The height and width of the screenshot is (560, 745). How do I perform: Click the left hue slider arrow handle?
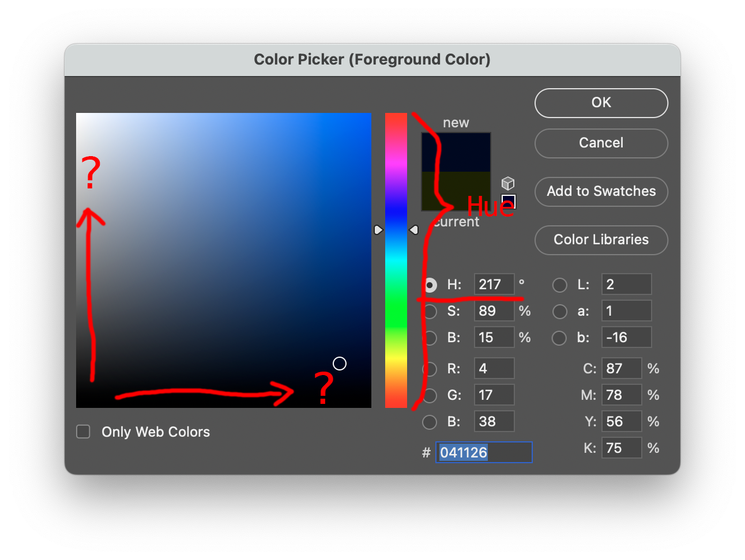pos(378,230)
